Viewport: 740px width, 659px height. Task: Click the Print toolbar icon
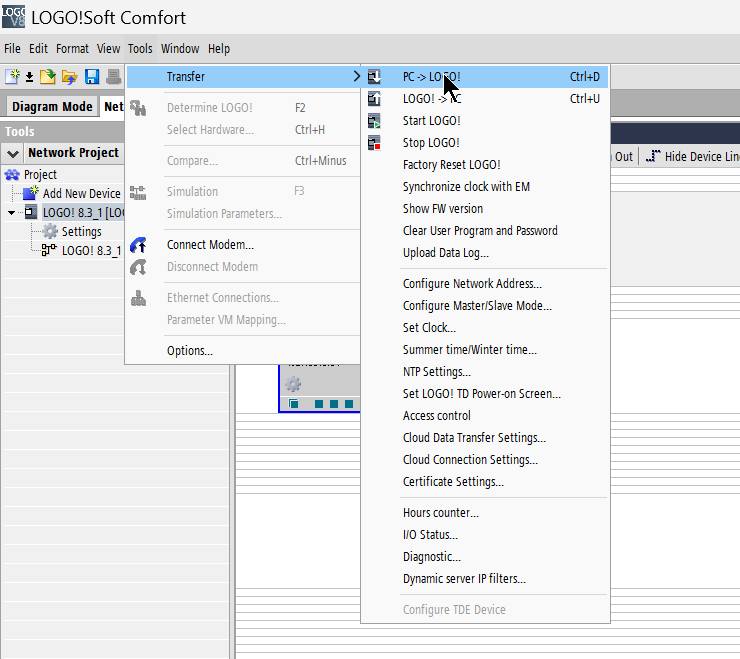pyautogui.click(x=113, y=76)
